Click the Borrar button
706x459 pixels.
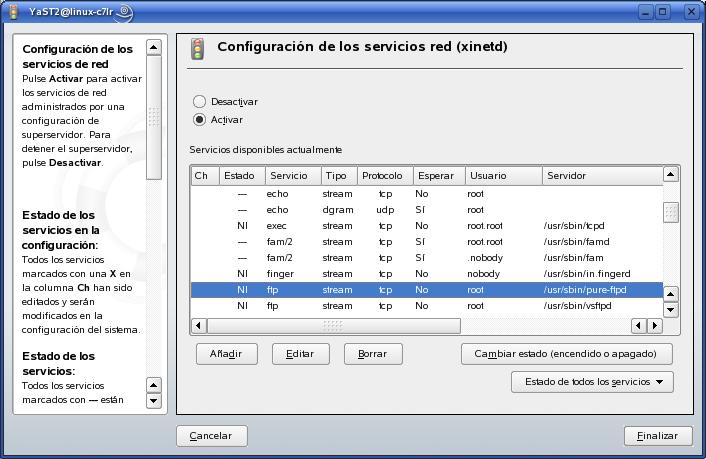373,354
